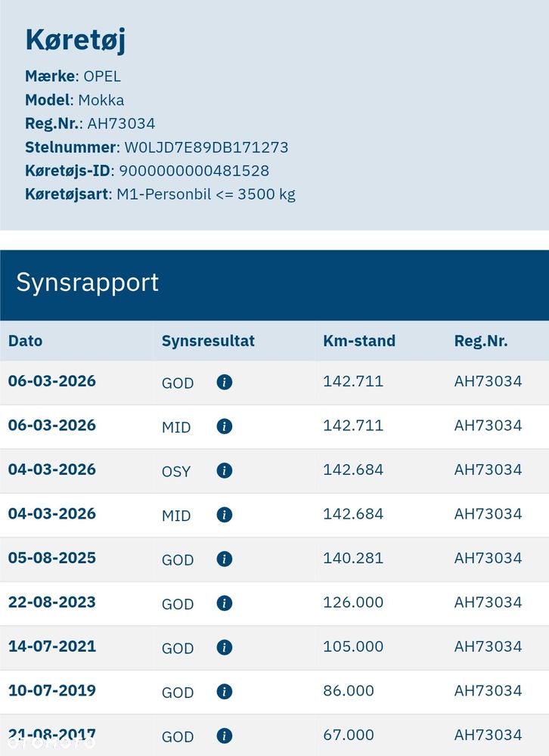Open info icon beside 06-03-2026 MID result
This screenshot has width=549, height=756.
pos(224,426)
